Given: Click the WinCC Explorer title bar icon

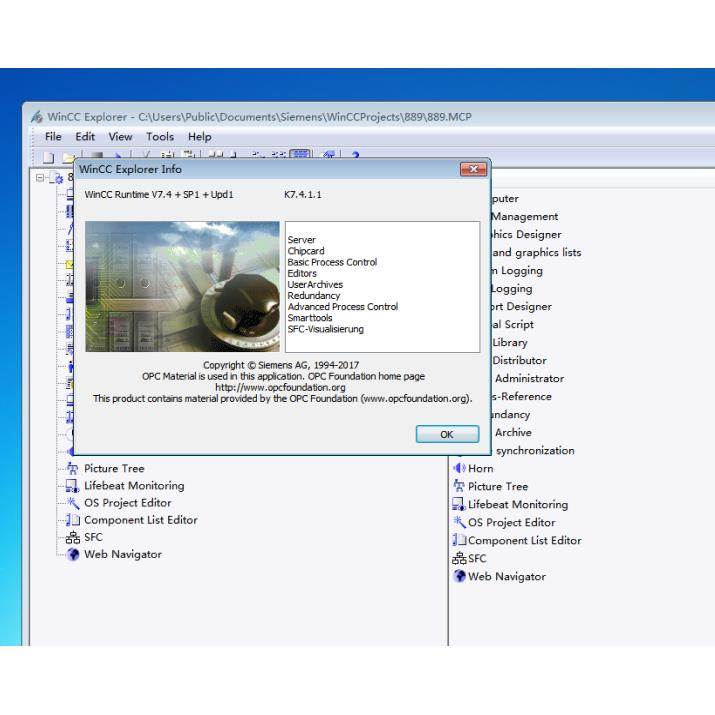Looking at the screenshot, I should click(x=37, y=117).
